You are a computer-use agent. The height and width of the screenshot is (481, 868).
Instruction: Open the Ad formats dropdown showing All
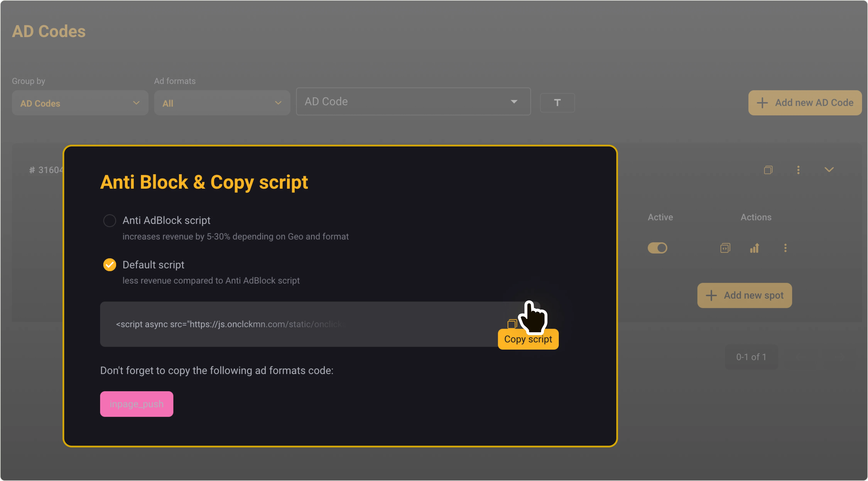[222, 103]
